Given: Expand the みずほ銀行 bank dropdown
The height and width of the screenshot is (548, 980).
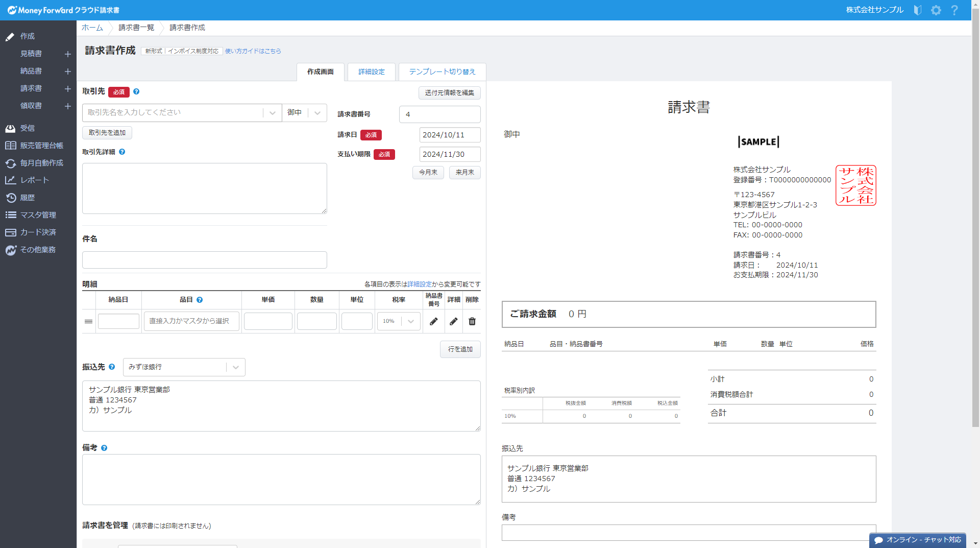Looking at the screenshot, I should pyautogui.click(x=235, y=367).
